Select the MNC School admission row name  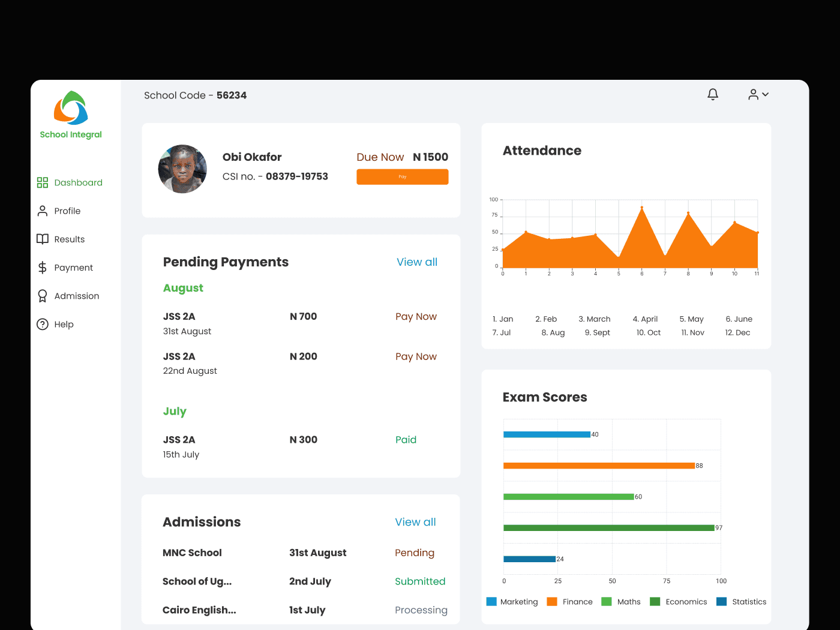coord(192,553)
